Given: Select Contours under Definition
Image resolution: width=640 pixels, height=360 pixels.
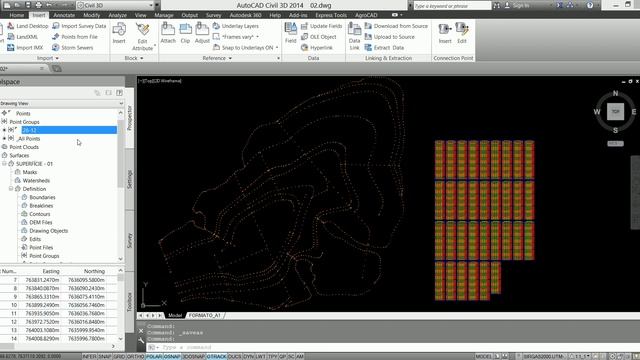Looking at the screenshot, I should pyautogui.click(x=40, y=214).
